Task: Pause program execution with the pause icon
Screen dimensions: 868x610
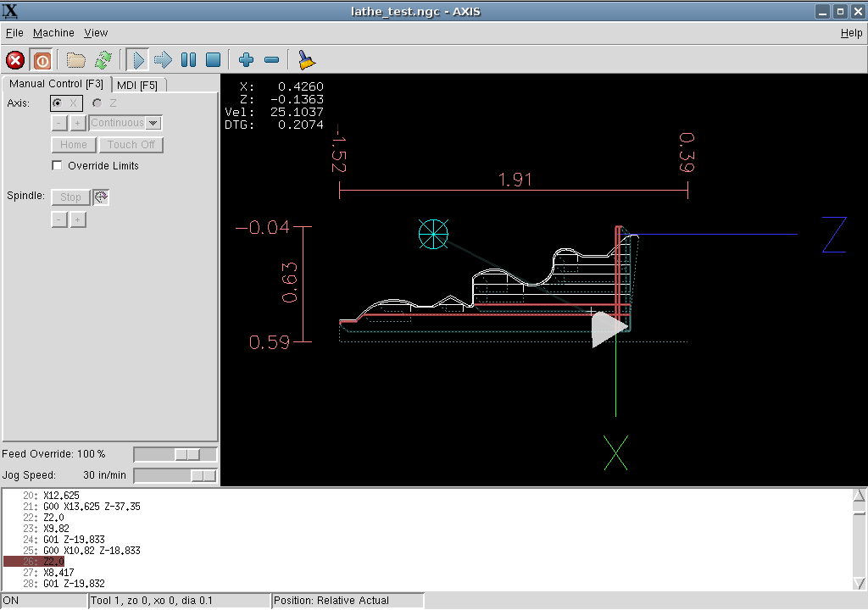Action: coord(188,59)
